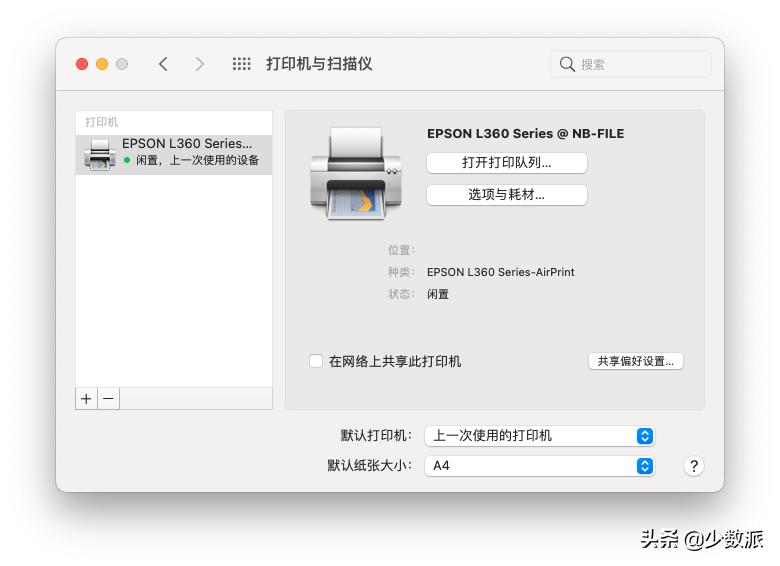Open 默认纸张大小 A4 dropdown
The image size is (780, 566).
pyautogui.click(x=539, y=466)
